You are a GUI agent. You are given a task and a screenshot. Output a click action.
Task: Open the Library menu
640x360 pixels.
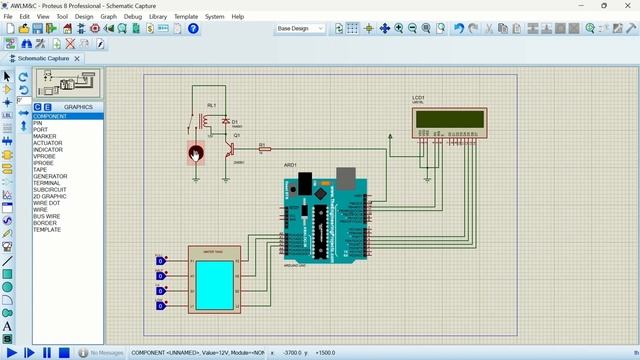click(x=158, y=17)
